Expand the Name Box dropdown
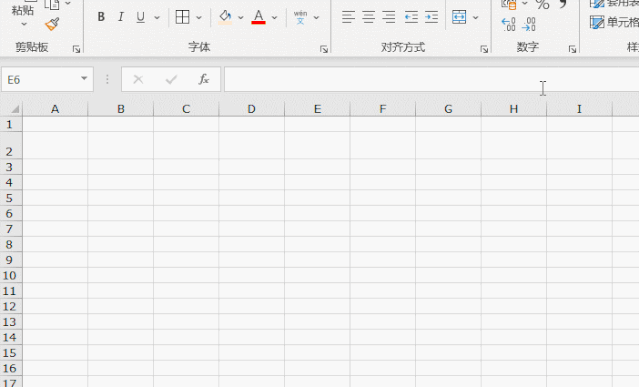 [84, 78]
